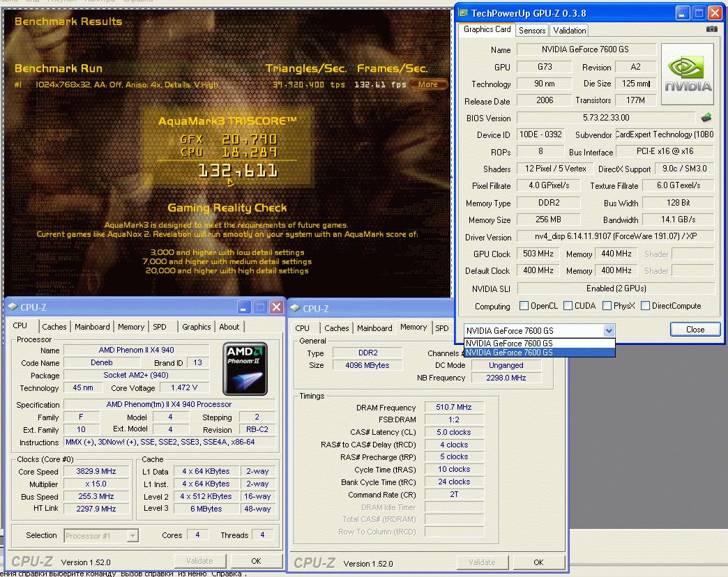Minimize the left CPU-Z window
This screenshot has width=728, height=577.
[244, 307]
